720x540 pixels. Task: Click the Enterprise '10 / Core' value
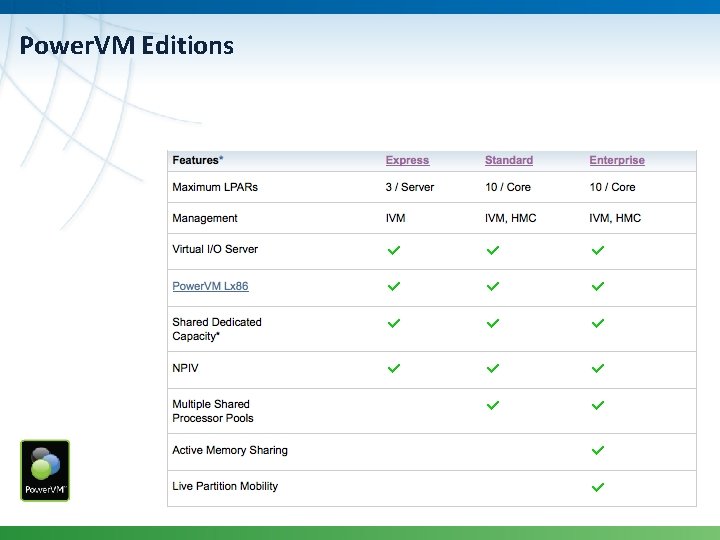tap(613, 187)
